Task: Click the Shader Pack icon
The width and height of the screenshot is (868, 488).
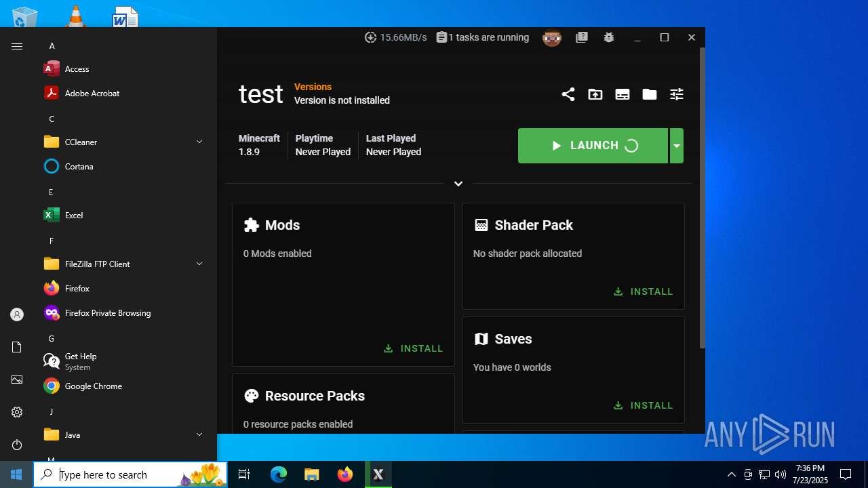Action: click(481, 225)
